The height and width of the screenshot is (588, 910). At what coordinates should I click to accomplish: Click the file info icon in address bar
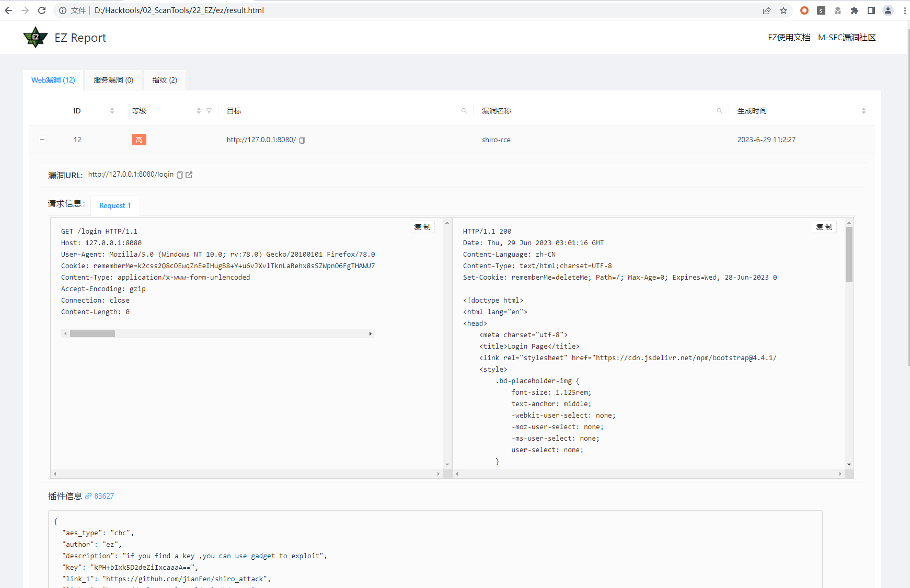[63, 10]
